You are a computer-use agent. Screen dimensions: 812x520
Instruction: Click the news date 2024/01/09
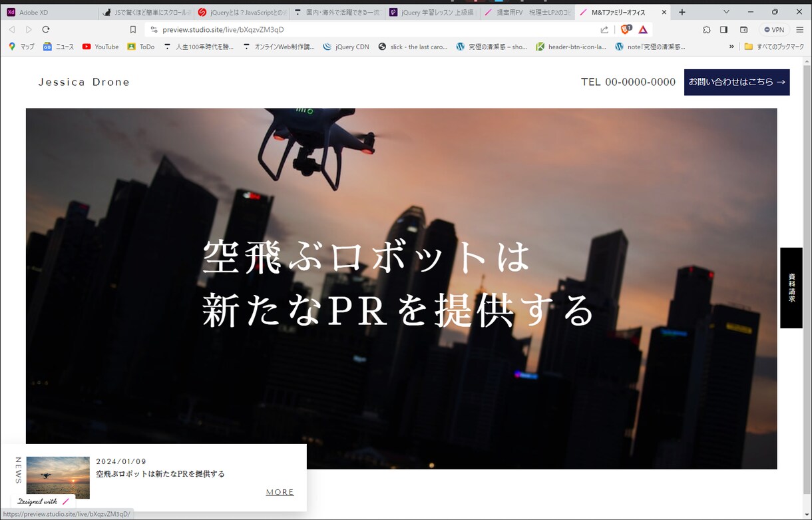pos(121,461)
